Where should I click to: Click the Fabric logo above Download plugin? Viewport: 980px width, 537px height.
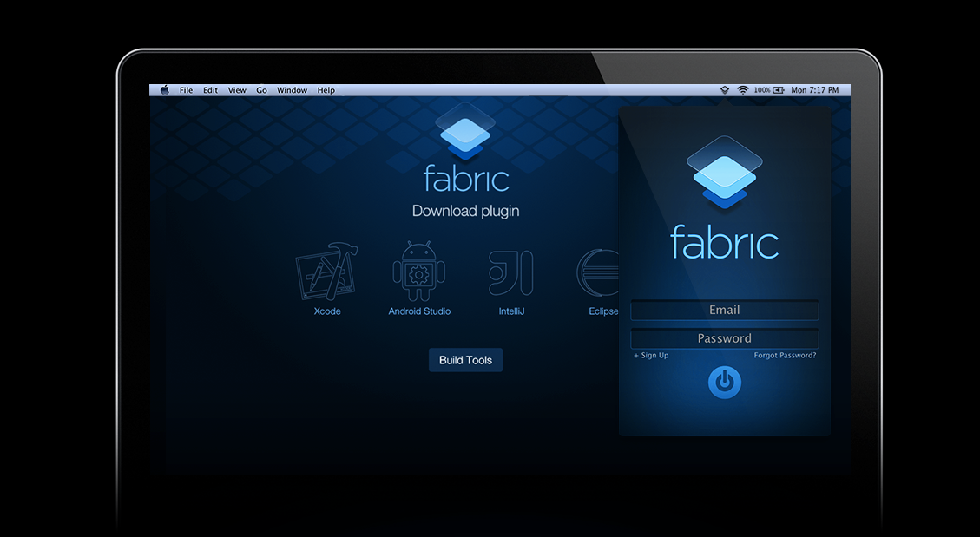(x=465, y=130)
